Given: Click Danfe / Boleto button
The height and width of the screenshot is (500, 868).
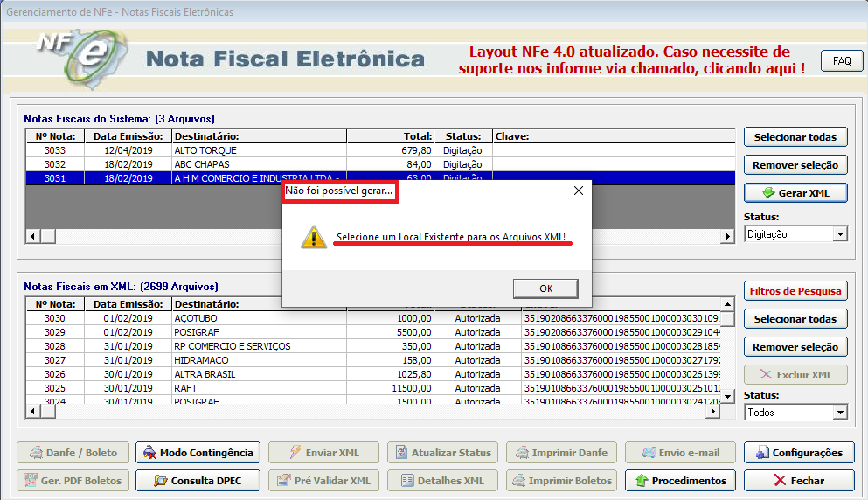Looking at the screenshot, I should (73, 453).
